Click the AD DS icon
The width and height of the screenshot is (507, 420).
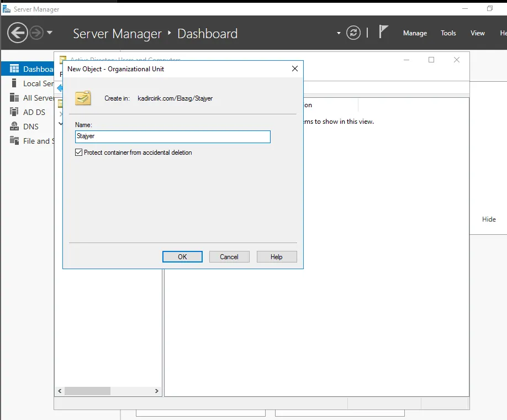point(14,112)
